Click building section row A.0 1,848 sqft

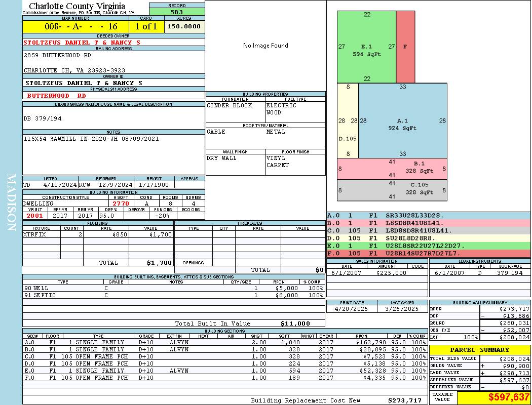[225, 343]
